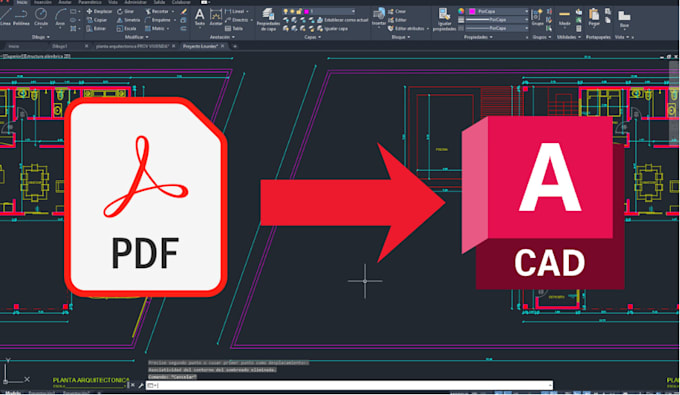Screen dimensions: 680x395
Task: Activate the Girar (rotate) tool
Action: pos(125,11)
